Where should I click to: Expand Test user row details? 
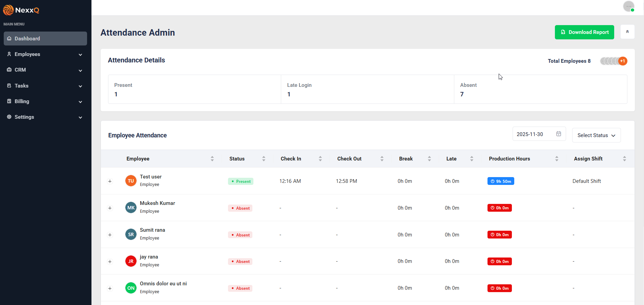pos(110,181)
